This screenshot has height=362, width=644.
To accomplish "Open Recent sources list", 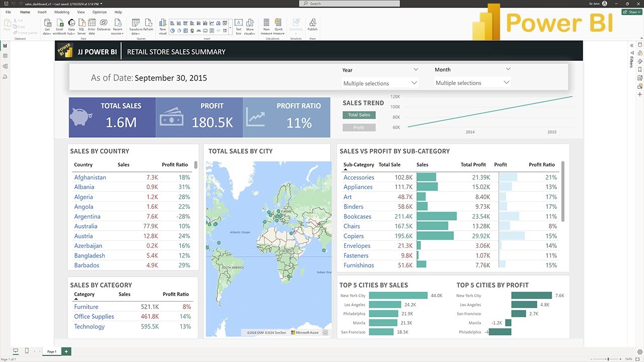I will coord(117,27).
